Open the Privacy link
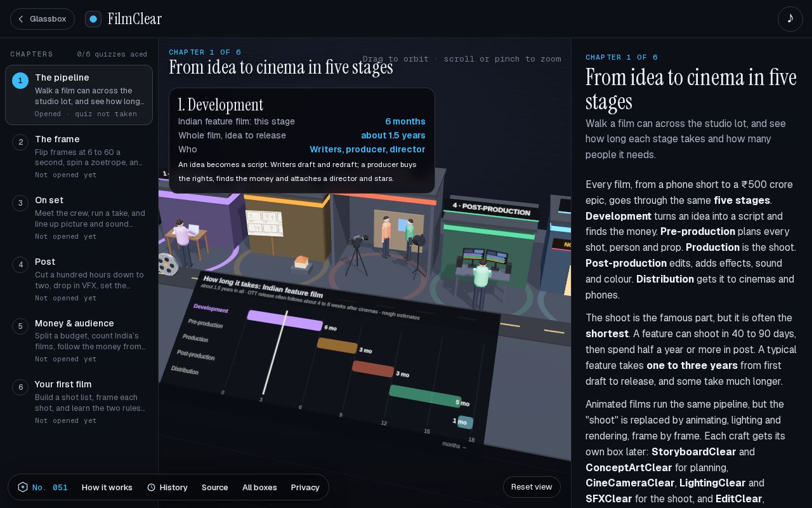812x508 pixels. [x=305, y=487]
